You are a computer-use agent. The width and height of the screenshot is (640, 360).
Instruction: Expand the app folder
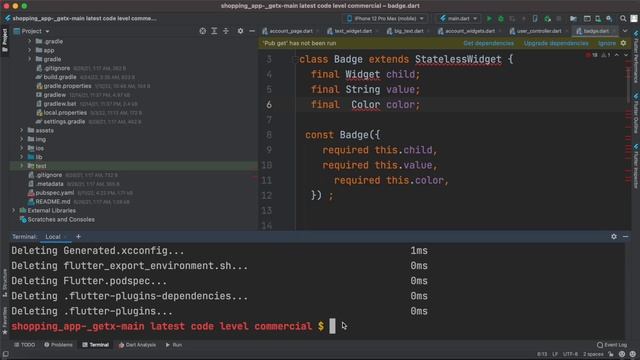point(29,50)
